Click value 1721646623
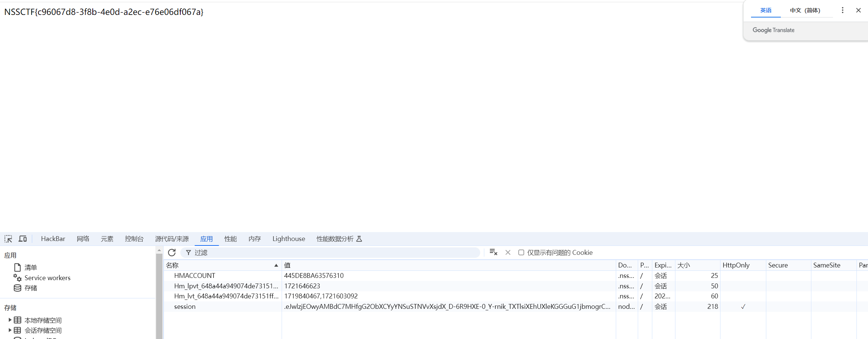868x339 pixels. (x=302, y=286)
